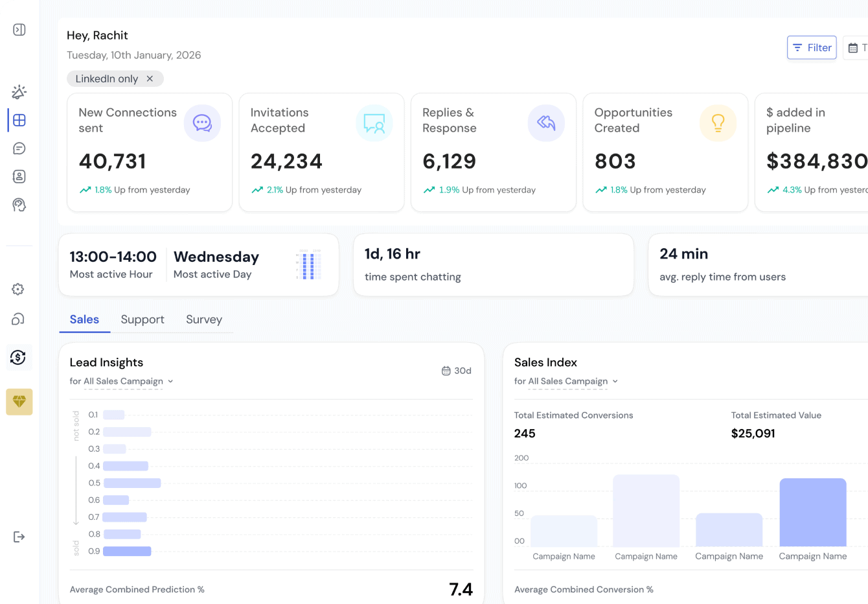Collapse the sidebar using the top panel icon
This screenshot has height=604, width=868.
point(19,30)
